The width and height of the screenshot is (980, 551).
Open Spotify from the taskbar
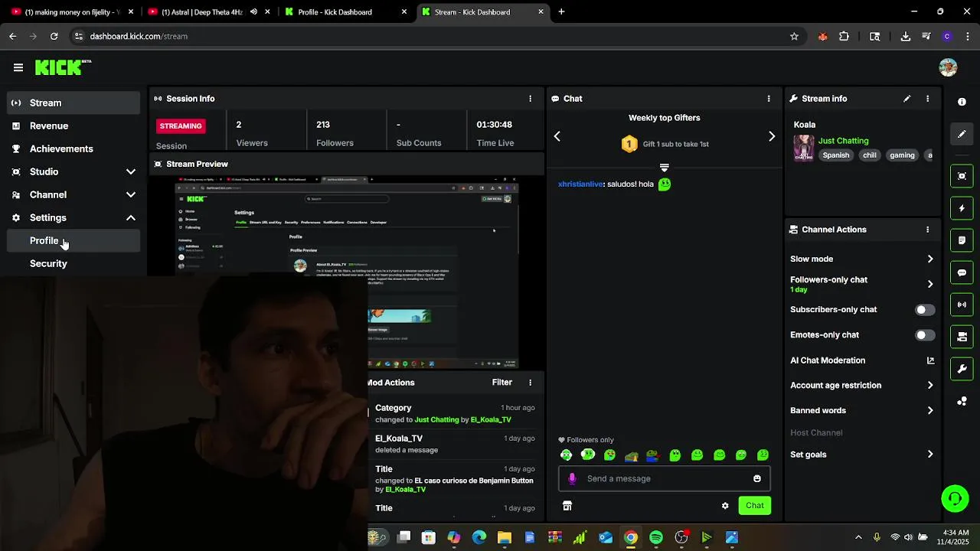656,538
